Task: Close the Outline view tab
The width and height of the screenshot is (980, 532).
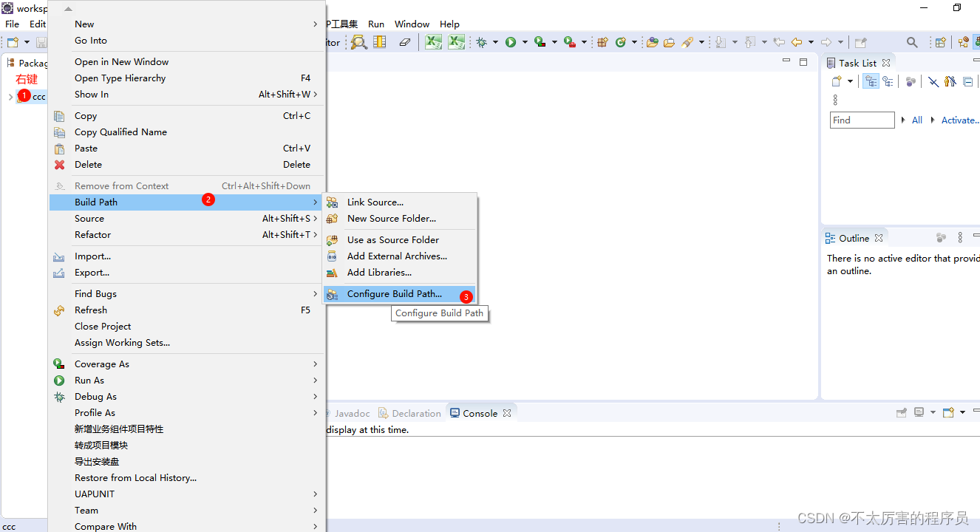Action: tap(879, 238)
